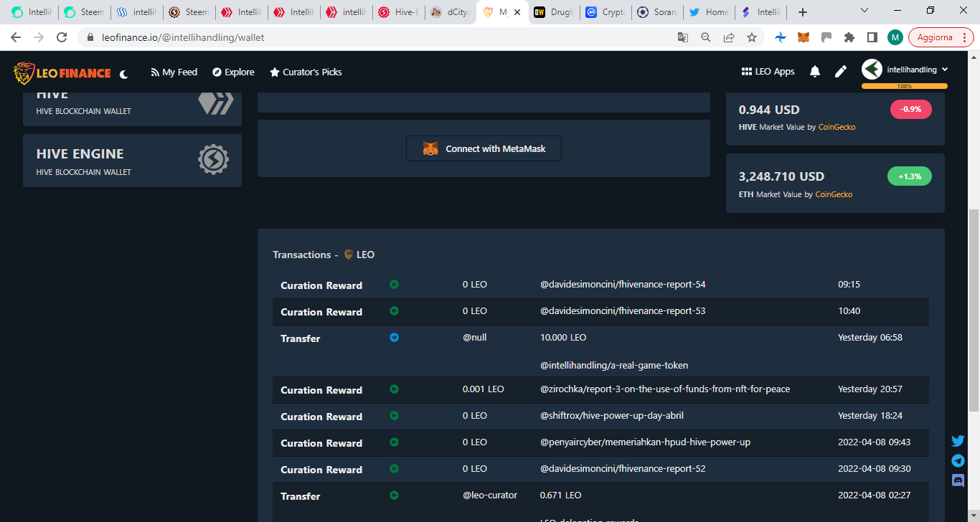Click the 100% voting power bar

pos(904,86)
